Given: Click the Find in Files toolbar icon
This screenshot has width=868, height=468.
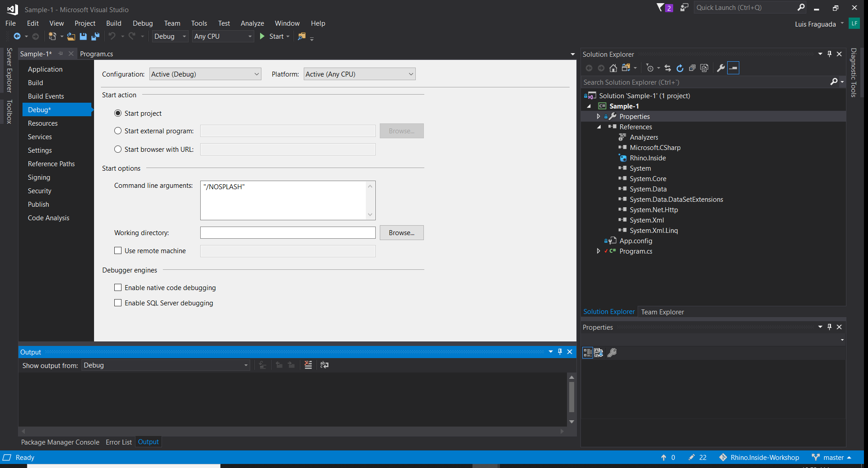Looking at the screenshot, I should click(302, 36).
